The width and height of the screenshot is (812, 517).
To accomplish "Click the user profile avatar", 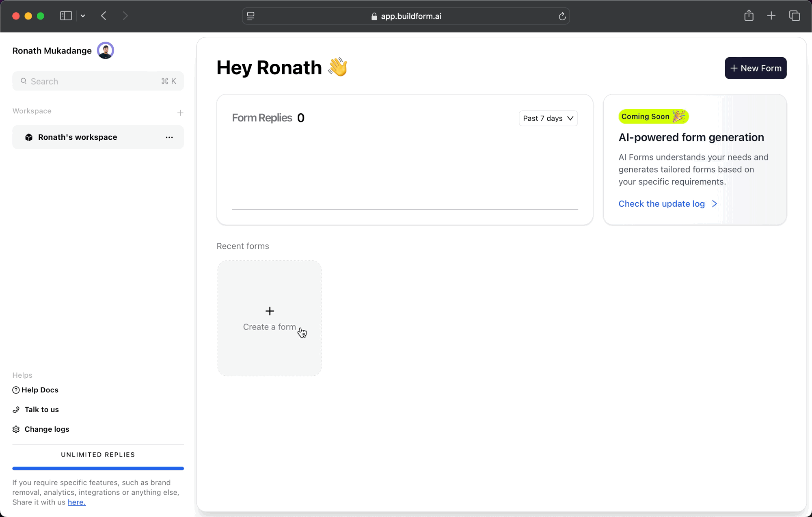I will 106,51.
